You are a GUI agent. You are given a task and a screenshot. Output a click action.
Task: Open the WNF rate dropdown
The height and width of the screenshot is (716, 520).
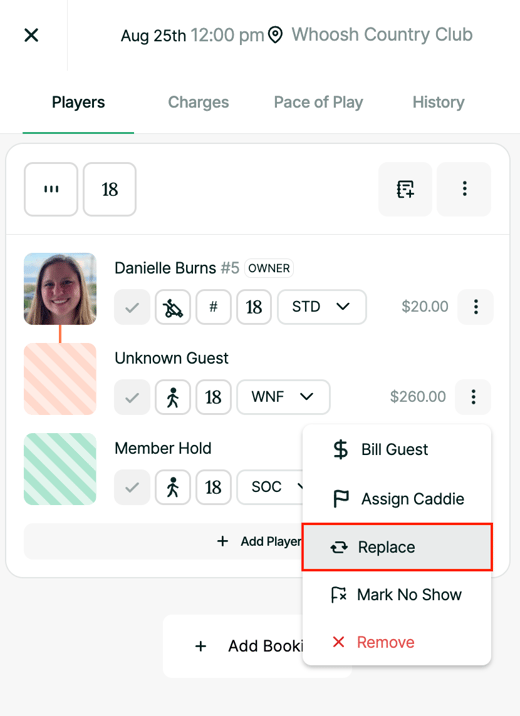[x=283, y=397]
